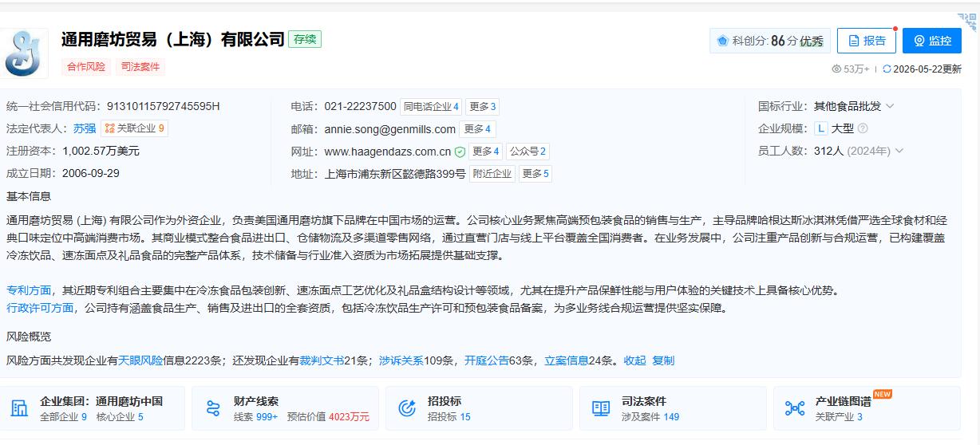Open the 裁判文书 link
Image resolution: width=980 pixels, height=445 pixels.
322,360
